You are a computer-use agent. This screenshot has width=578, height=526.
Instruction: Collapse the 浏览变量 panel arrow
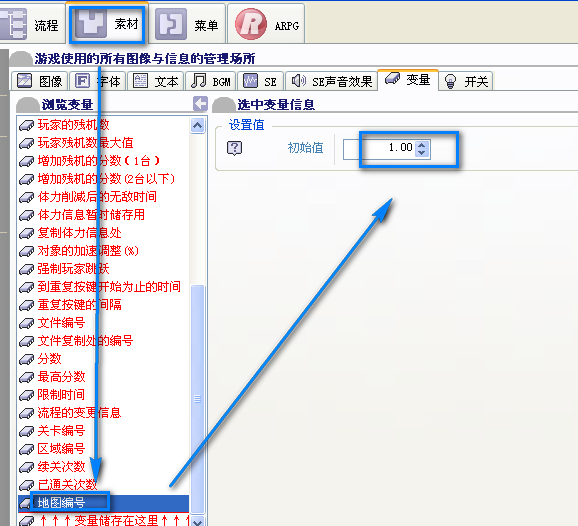pos(200,104)
